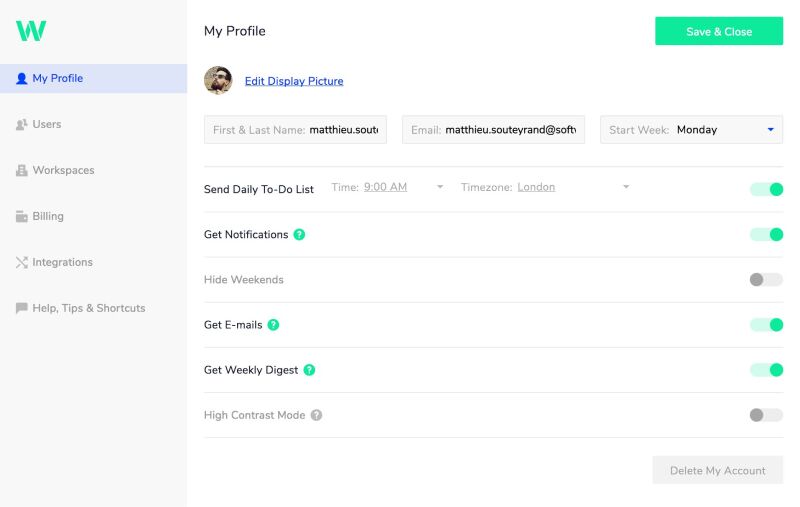Click the Billing wallet icon

pyautogui.click(x=21, y=216)
